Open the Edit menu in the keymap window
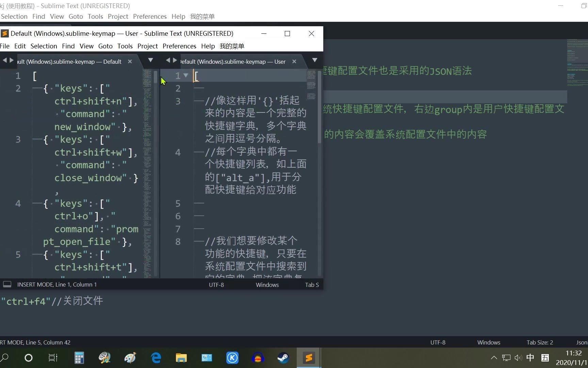Viewport: 588px width, 368px height. point(20,46)
